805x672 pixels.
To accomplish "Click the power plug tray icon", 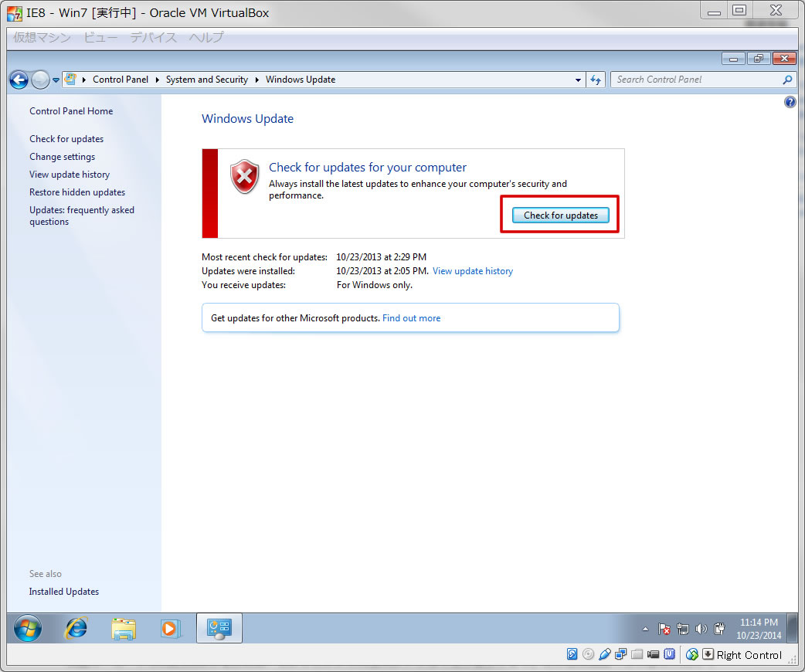I will coord(719,629).
